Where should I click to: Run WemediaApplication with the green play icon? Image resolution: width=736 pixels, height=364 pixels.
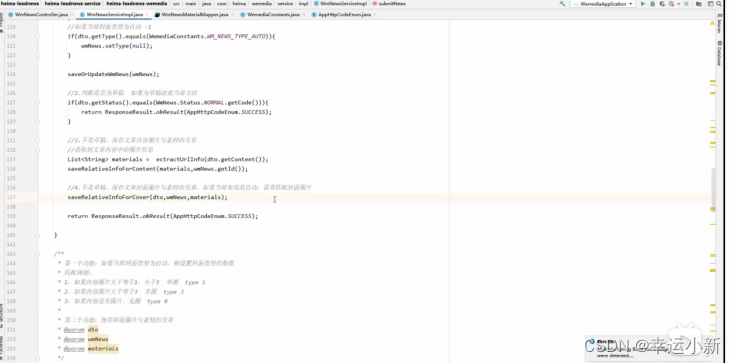[x=643, y=4]
